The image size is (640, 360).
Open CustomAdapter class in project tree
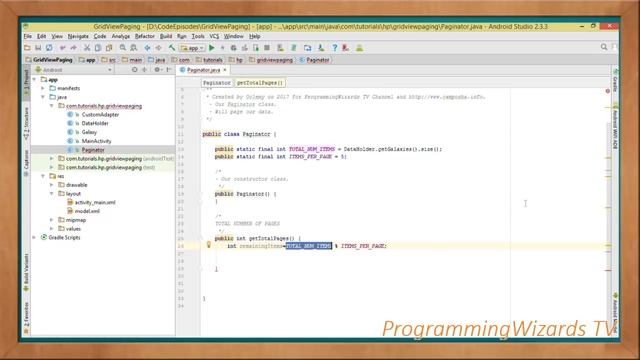click(100, 115)
